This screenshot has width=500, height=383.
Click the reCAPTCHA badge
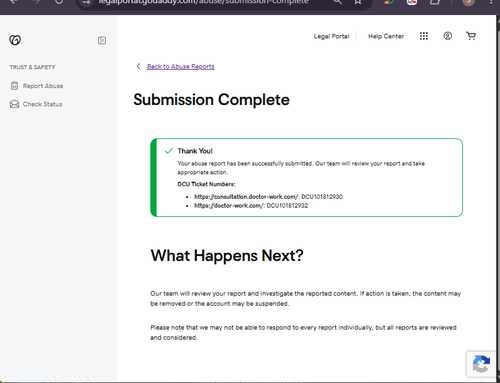coord(481,364)
